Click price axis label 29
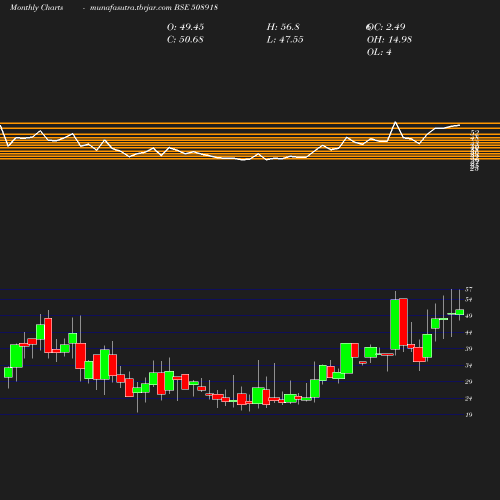500x500 pixels. pos(469,382)
